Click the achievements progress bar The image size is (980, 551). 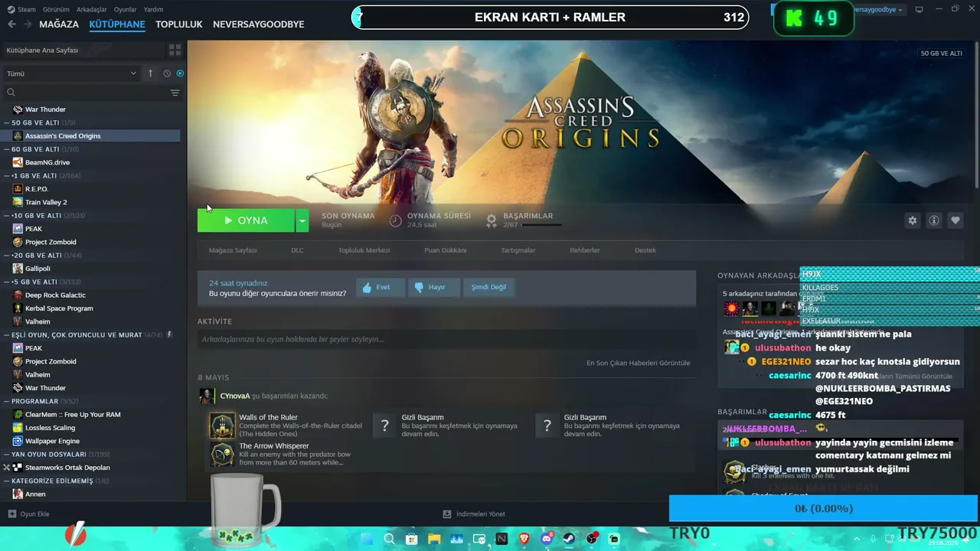[x=541, y=225]
